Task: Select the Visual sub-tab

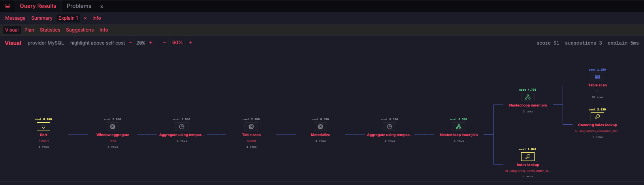Action: coord(12,30)
